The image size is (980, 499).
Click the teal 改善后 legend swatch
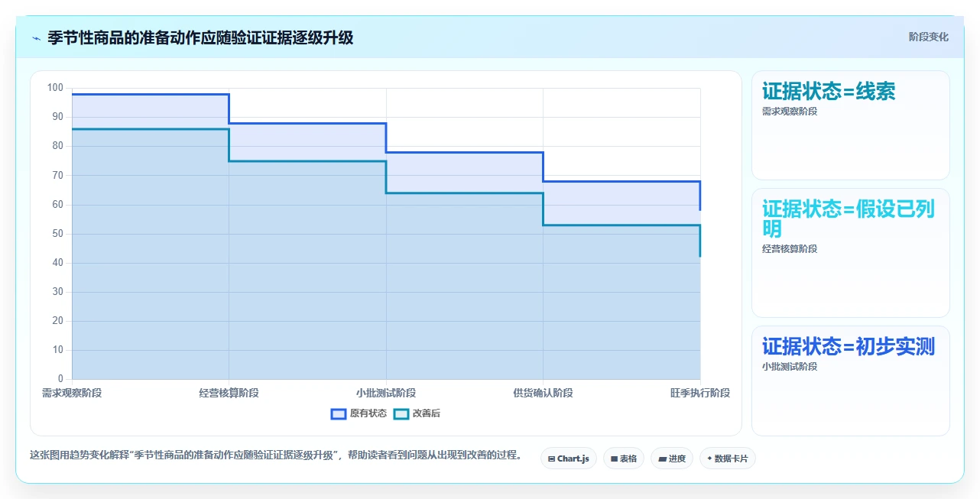click(x=401, y=413)
